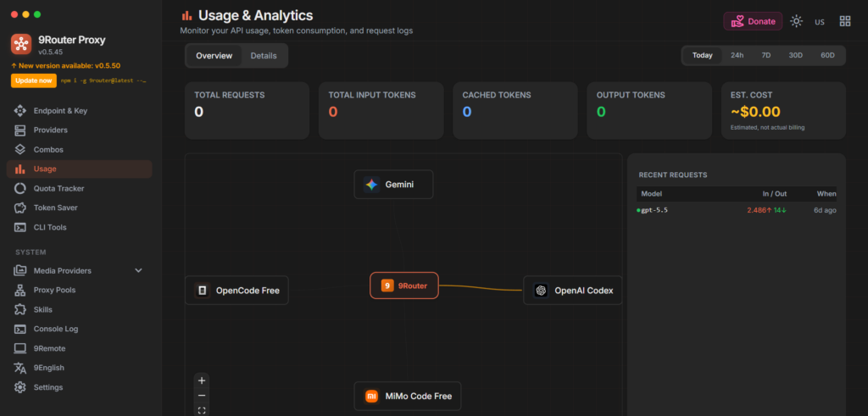Click the Model column header

point(652,194)
